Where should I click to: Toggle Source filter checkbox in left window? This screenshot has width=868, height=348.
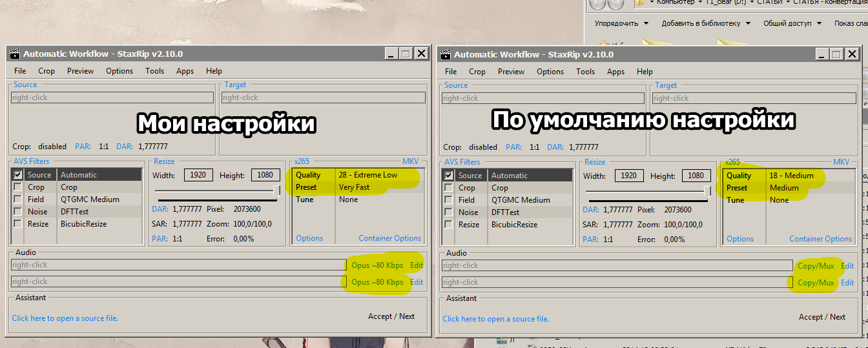coord(18,175)
